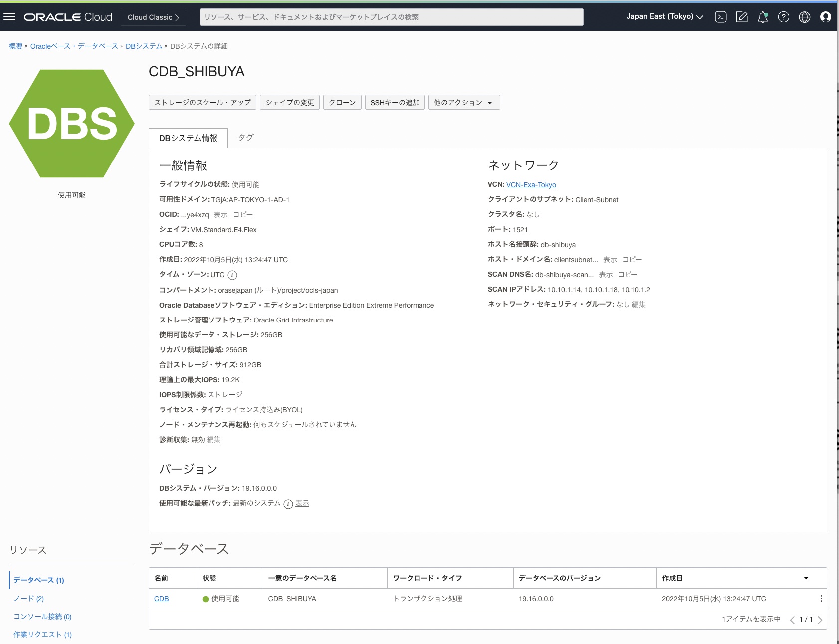Viewport: 839px width, 644px height.
Task: Show the SCAN DNS name via 表示
Action: pos(606,275)
